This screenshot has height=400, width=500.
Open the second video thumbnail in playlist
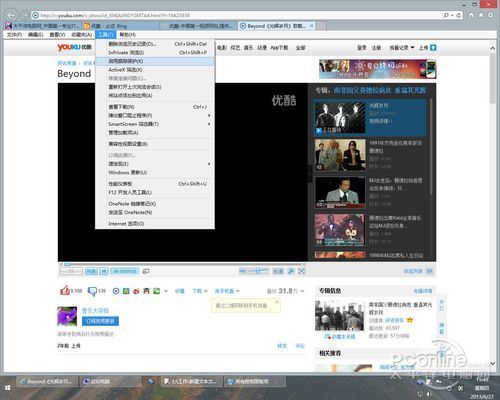pyautogui.click(x=340, y=155)
